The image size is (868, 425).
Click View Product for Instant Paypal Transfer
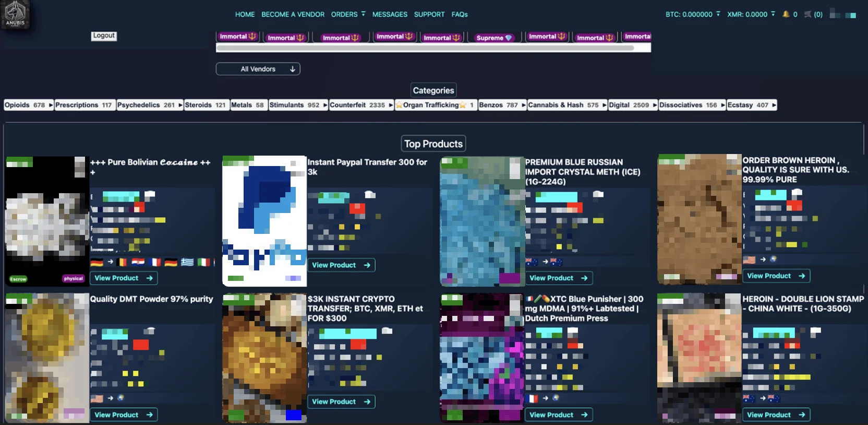pyautogui.click(x=341, y=265)
